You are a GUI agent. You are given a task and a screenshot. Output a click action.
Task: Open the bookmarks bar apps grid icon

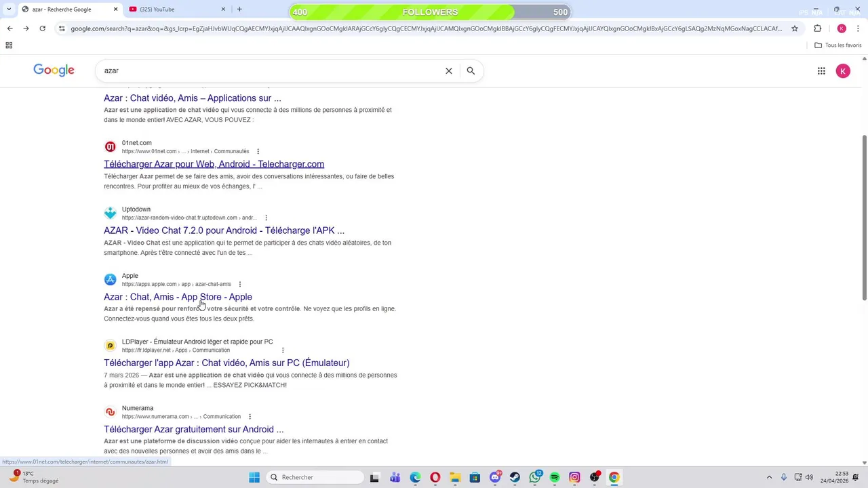point(9,45)
